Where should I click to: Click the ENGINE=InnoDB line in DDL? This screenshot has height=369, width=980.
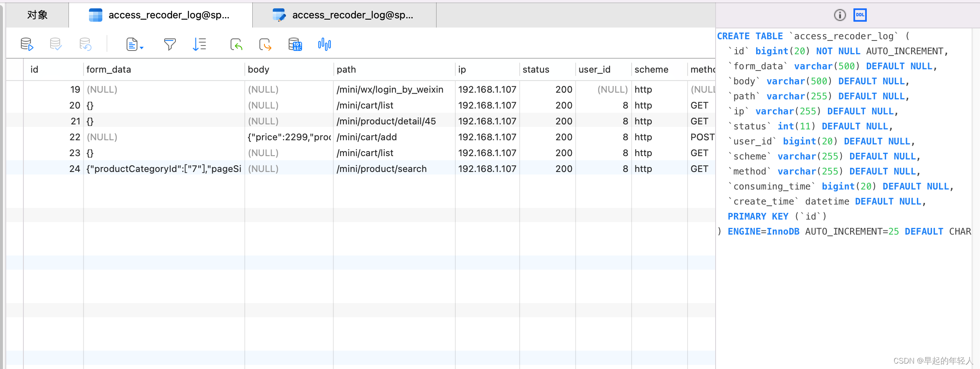tap(844, 231)
